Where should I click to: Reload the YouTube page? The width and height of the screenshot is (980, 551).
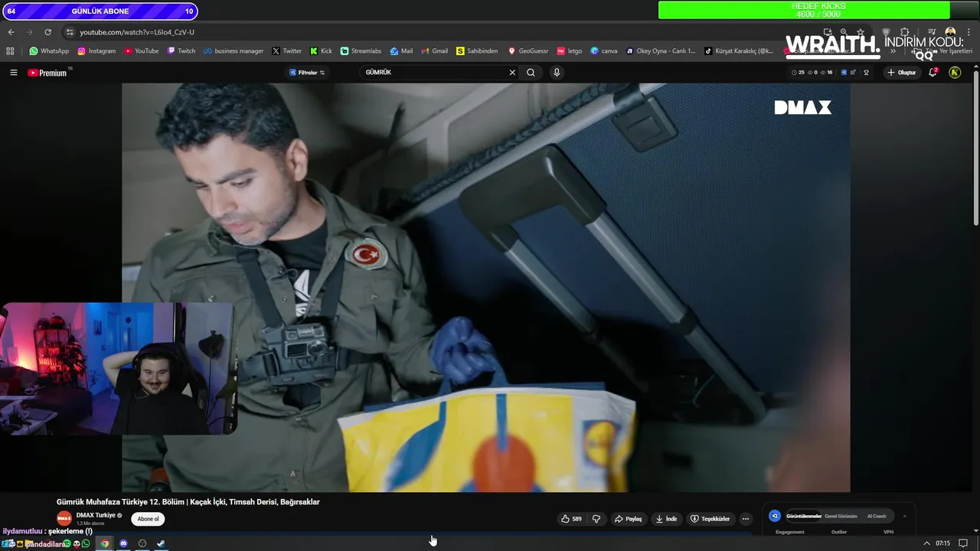coord(47,32)
